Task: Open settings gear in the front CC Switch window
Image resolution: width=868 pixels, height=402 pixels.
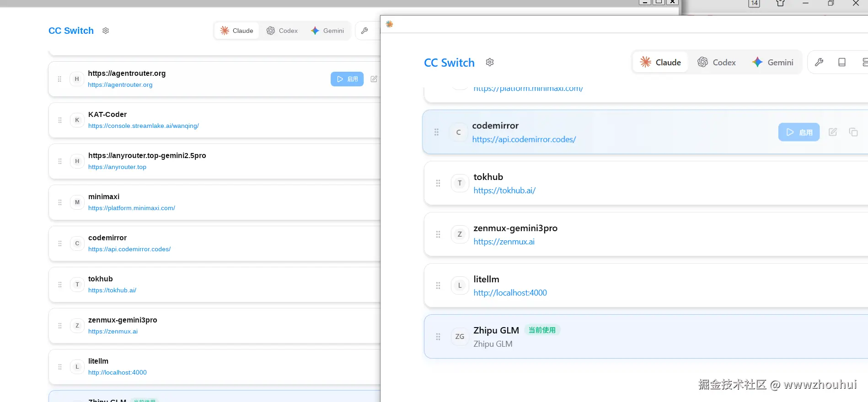Action: point(490,62)
